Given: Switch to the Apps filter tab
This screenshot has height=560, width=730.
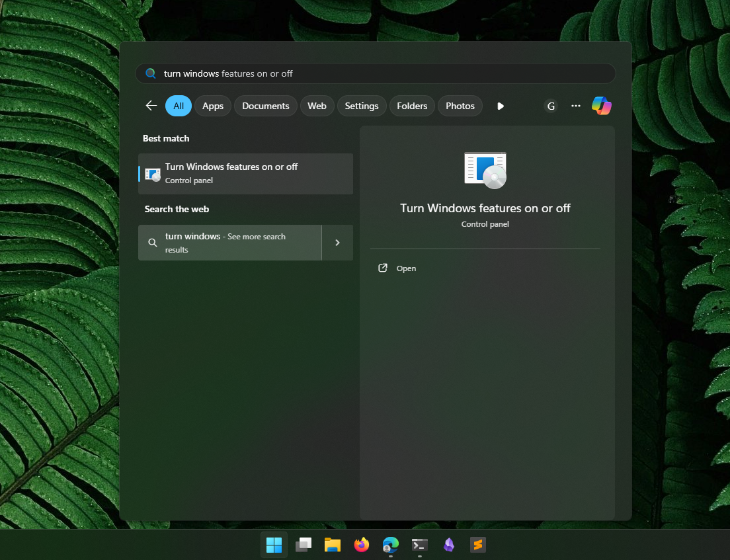Looking at the screenshot, I should tap(213, 106).
